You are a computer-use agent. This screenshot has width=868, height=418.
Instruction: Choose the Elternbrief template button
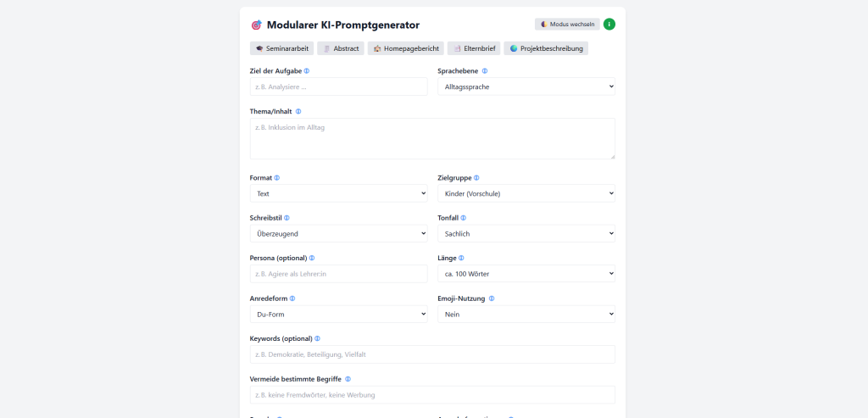coord(474,48)
